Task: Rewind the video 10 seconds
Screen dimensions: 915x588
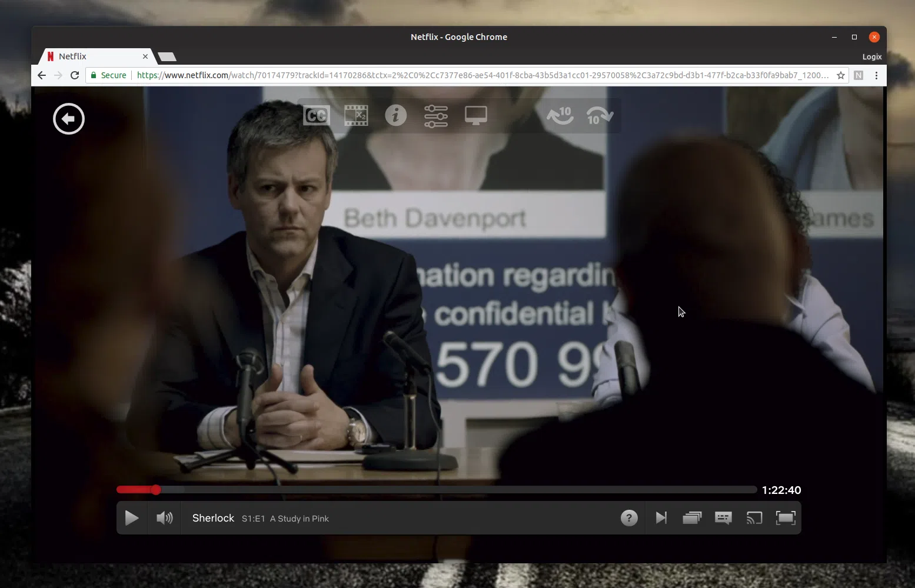Action: tap(560, 115)
